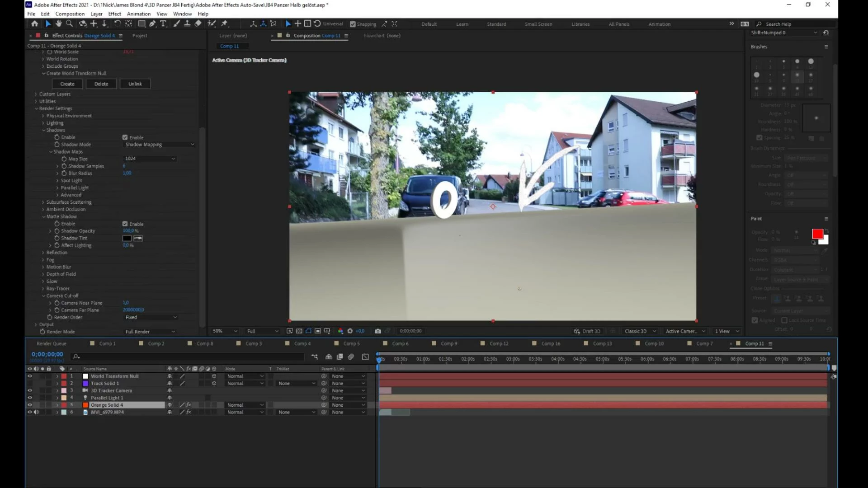Switch to the Comp 12 timeline tab
This screenshot has width=868, height=488.
pyautogui.click(x=498, y=344)
